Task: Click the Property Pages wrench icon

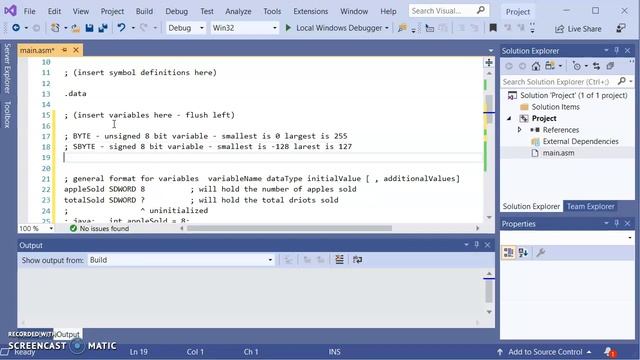Action: (541, 253)
